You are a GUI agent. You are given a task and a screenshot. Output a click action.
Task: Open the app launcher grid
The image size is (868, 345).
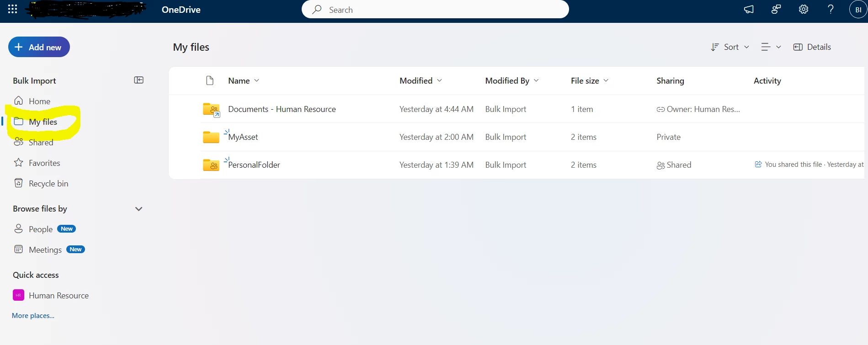point(13,9)
